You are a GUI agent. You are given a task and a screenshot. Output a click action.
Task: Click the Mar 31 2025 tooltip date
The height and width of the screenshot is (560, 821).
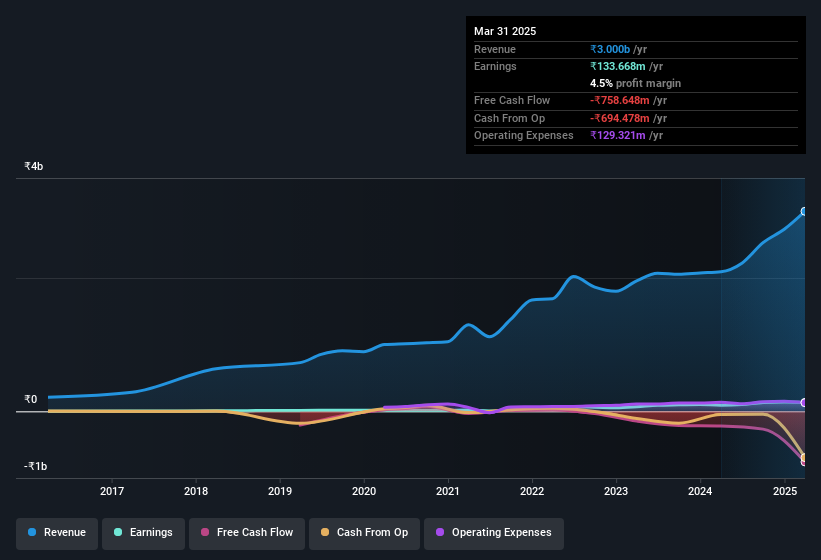[505, 31]
